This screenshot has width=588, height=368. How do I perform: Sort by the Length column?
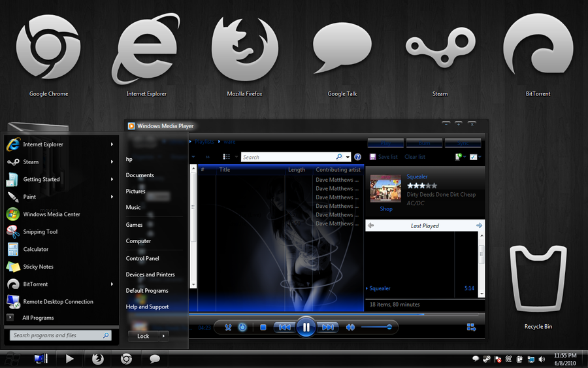[299, 169]
